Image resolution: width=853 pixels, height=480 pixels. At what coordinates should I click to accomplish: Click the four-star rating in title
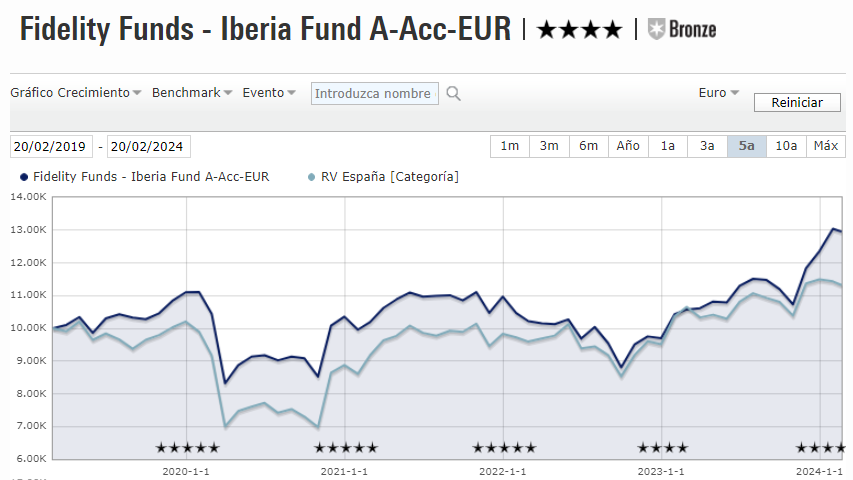[x=579, y=29]
